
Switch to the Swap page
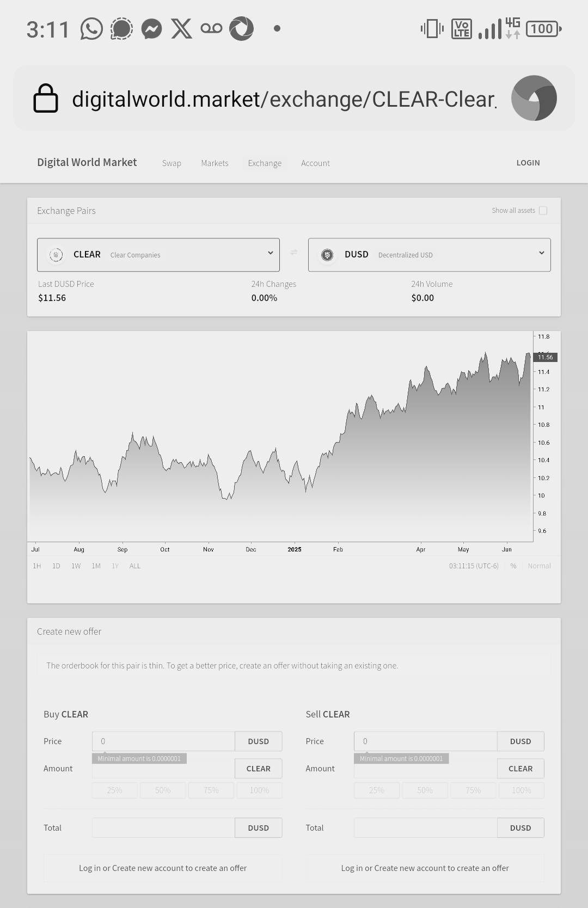click(171, 163)
